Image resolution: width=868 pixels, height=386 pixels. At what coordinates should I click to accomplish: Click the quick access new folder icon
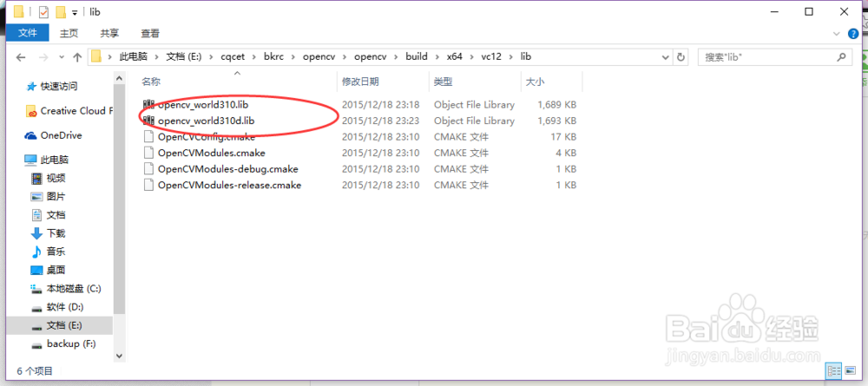61,11
